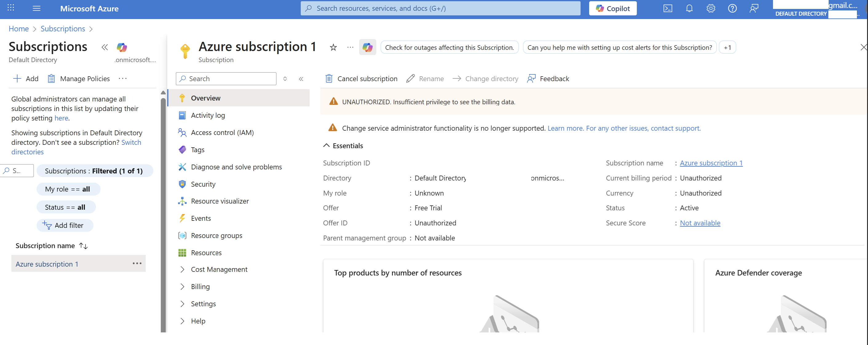
Task: Sort by Subscription name arrows
Action: 83,246
